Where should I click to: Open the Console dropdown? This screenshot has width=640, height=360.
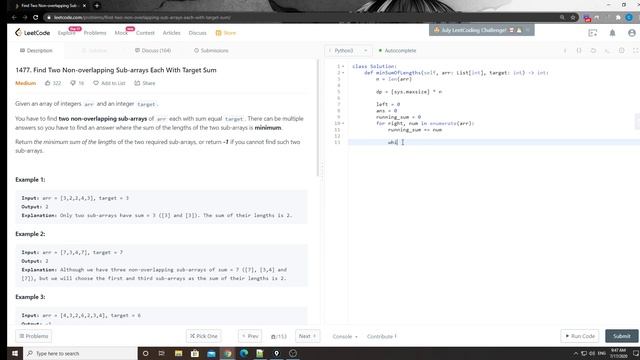(345, 337)
